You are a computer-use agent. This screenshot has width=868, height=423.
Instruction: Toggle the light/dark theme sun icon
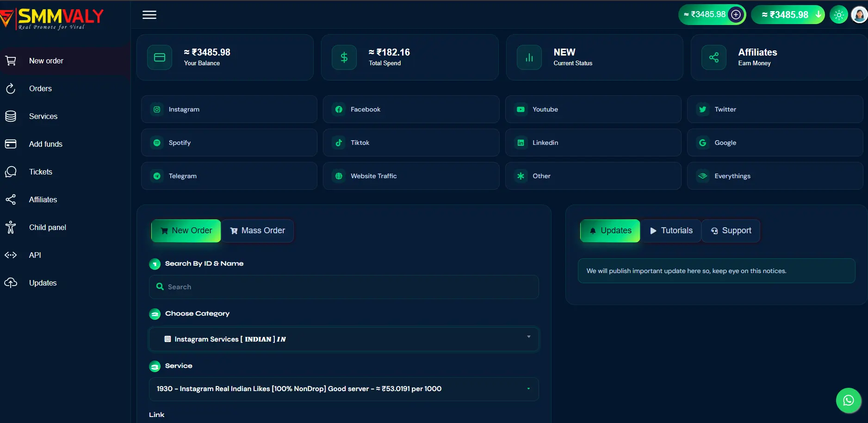[x=839, y=15]
